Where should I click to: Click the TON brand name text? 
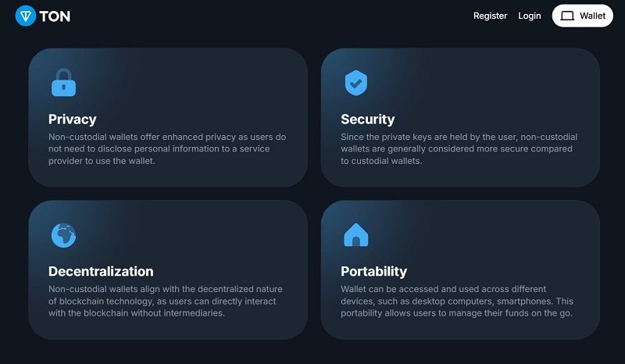pos(55,16)
